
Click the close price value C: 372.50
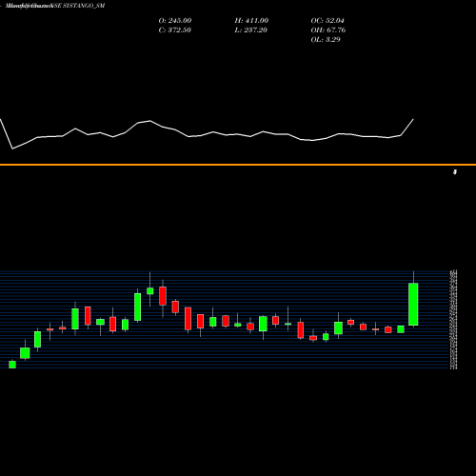point(175,30)
